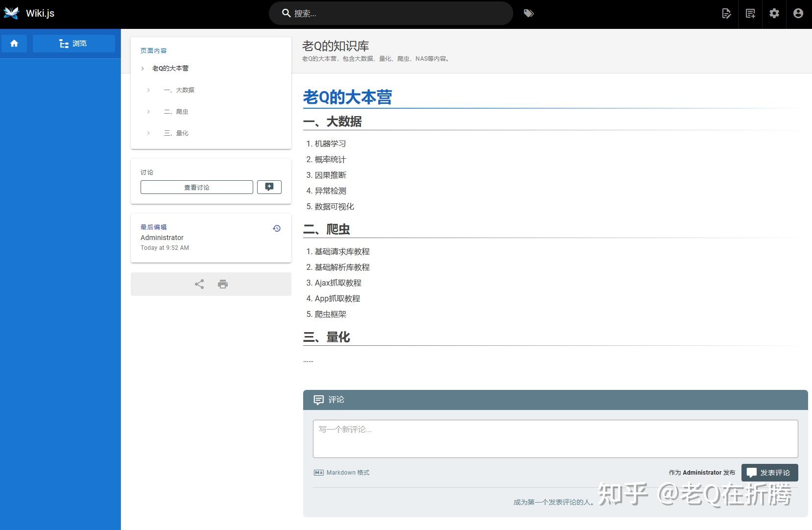Open the page history via clock icon
Screen dimensions: 812x530
277,228
